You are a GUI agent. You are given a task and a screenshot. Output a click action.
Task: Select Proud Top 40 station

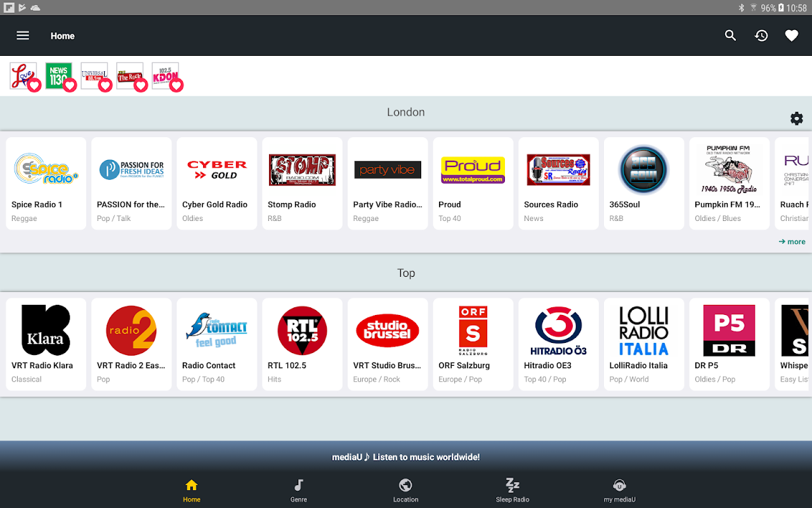click(x=473, y=184)
